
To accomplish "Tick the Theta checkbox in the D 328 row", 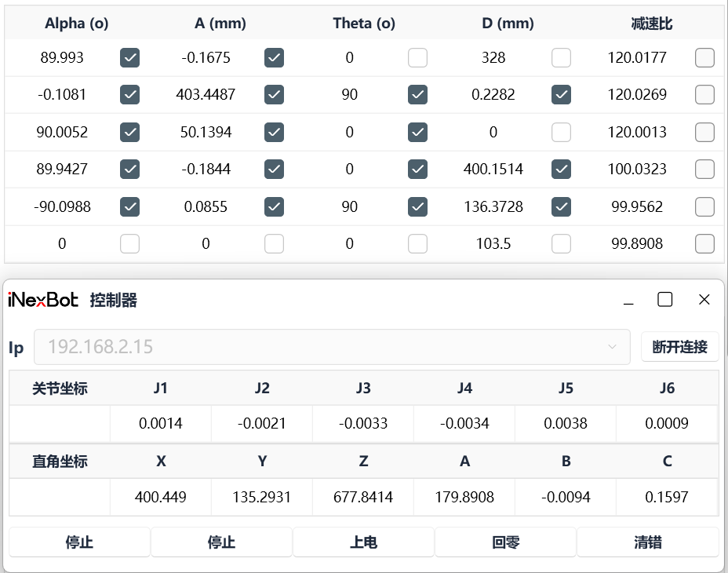I will (x=417, y=58).
